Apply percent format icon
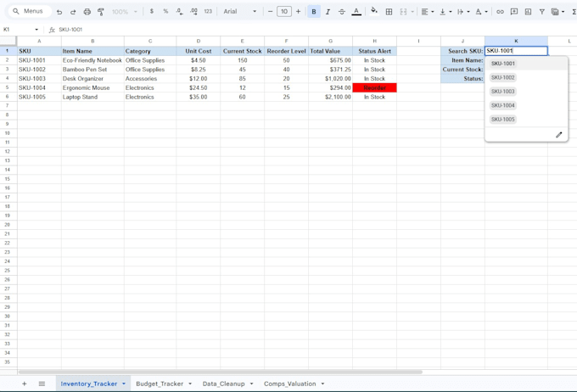 165,11
